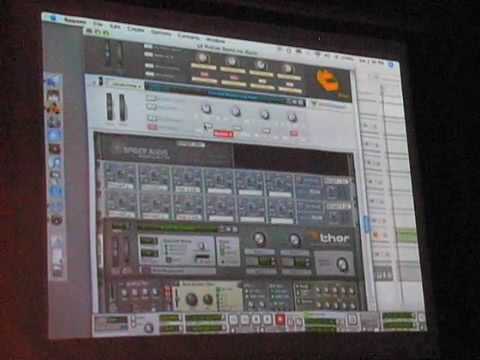The height and width of the screenshot is (360, 480).
Task: Open the Options menu
Action: click(162, 33)
